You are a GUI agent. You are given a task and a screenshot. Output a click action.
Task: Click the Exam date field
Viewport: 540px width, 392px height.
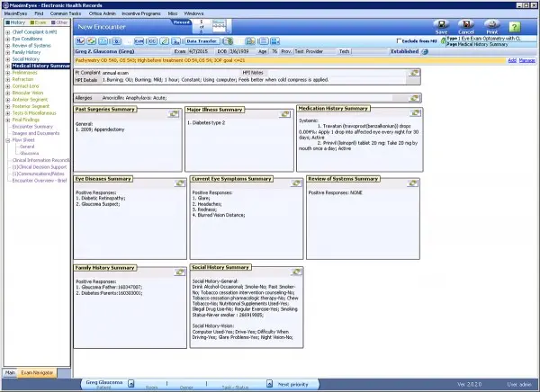tap(200, 51)
